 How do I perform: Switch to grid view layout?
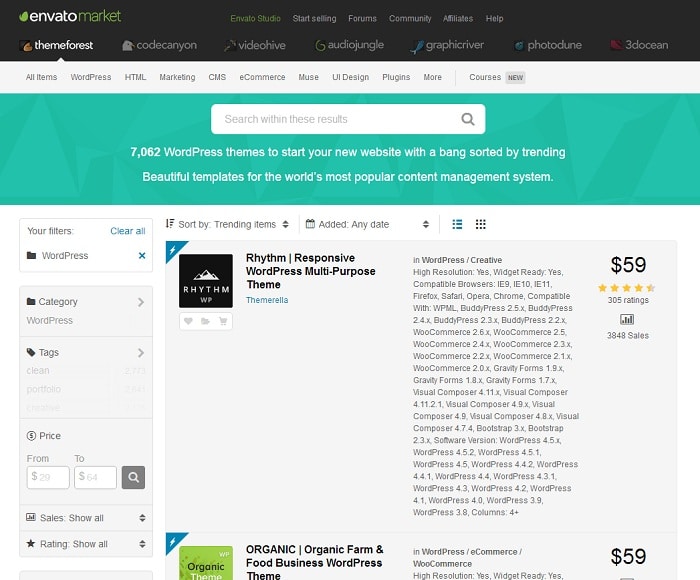pyautogui.click(x=480, y=224)
